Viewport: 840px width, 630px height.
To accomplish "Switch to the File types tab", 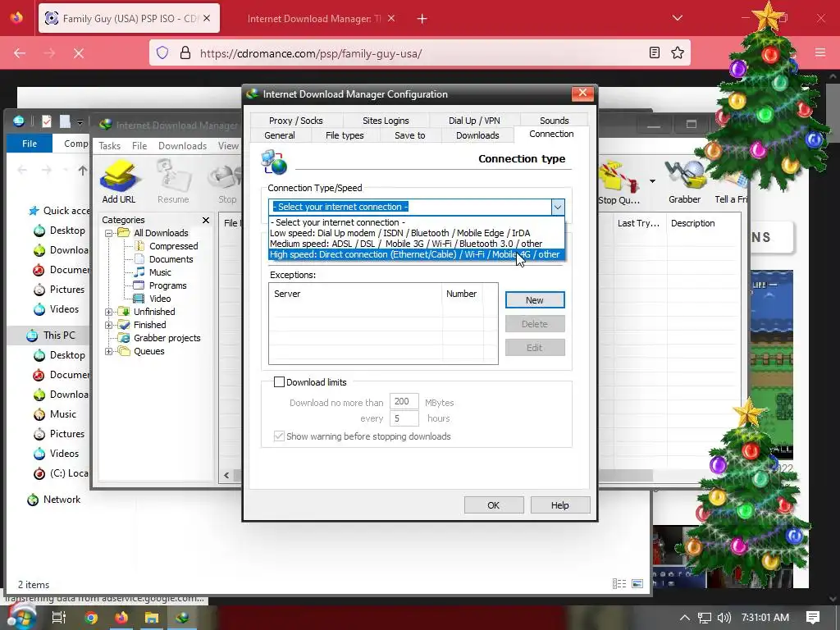I will (345, 135).
